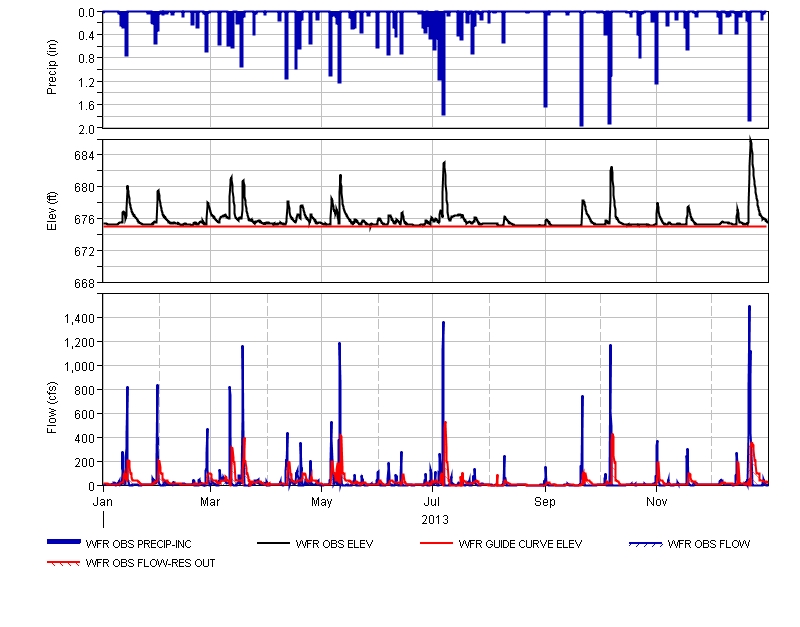The width and height of the screenshot is (800, 627).
Task: Click the 676 elevation axis label
Action: click(85, 219)
